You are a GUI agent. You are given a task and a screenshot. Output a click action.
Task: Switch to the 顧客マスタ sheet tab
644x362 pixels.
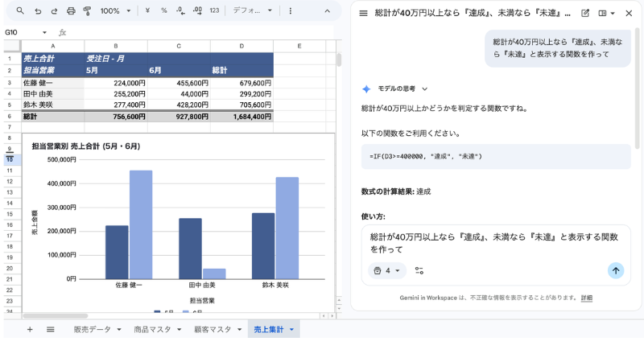(x=213, y=329)
